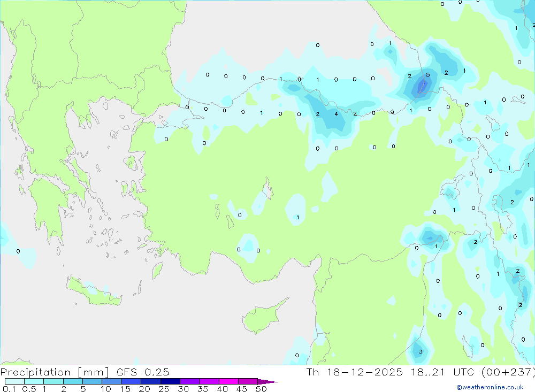Viewport: 535px width, 392px height.
Task: Click the legend value '50'
Action: (261, 389)
